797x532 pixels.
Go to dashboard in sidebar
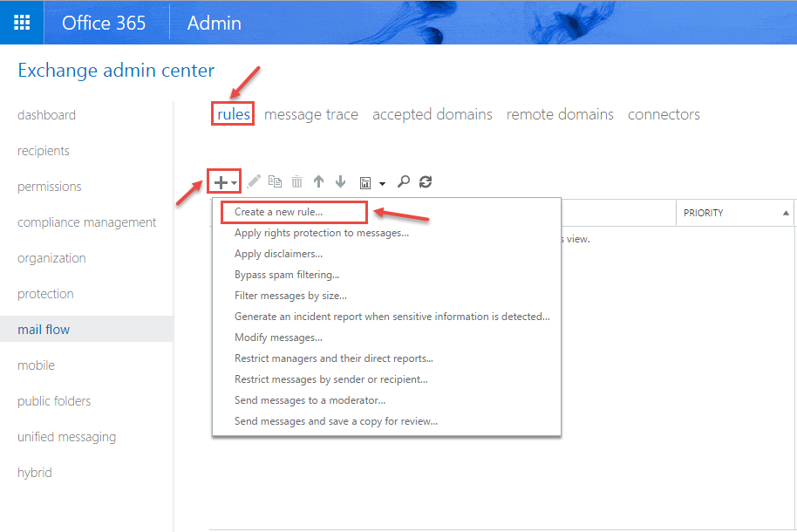pyautogui.click(x=46, y=115)
